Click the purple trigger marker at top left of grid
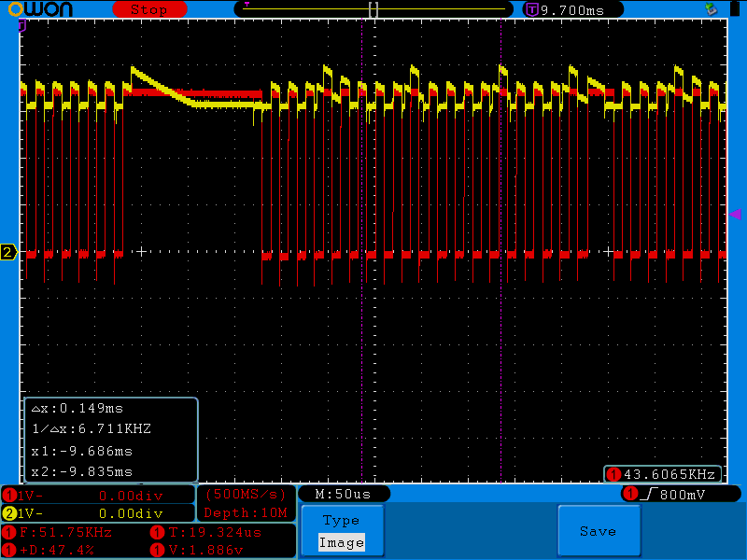Image resolution: width=747 pixels, height=560 pixels. tap(21, 26)
